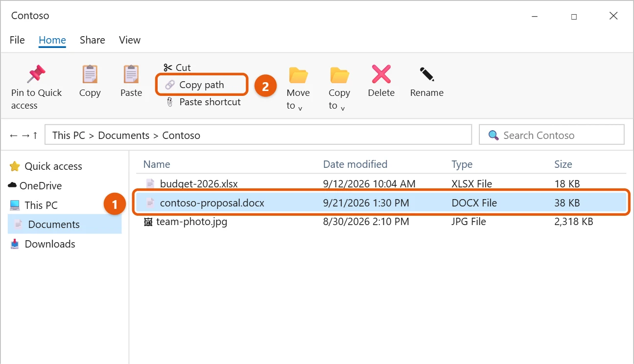Select Documents in the navigation pane
This screenshot has height=364, width=634.
pos(65,224)
